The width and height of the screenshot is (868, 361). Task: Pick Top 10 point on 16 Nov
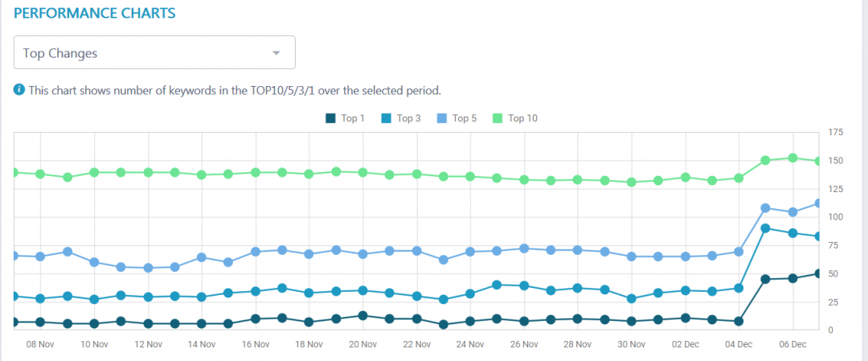(256, 172)
